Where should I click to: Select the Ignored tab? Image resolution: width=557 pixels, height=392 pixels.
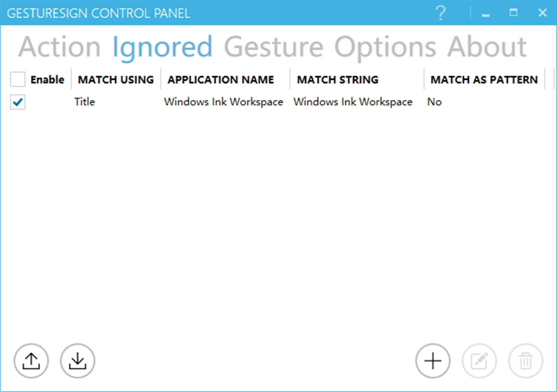pos(163,46)
